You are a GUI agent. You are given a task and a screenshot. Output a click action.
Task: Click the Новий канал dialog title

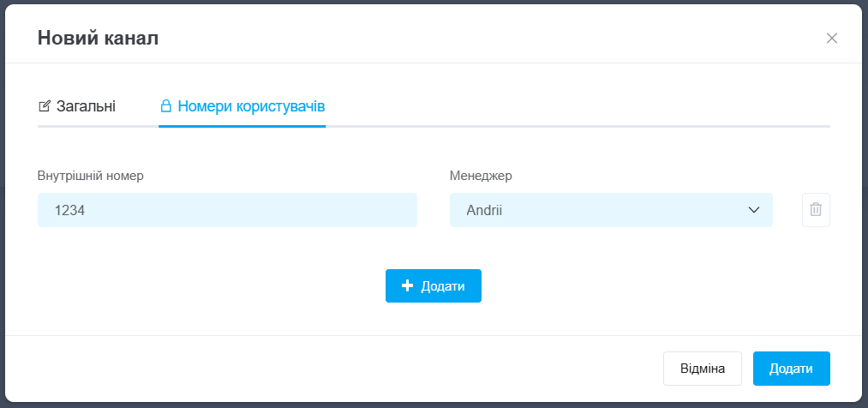98,38
